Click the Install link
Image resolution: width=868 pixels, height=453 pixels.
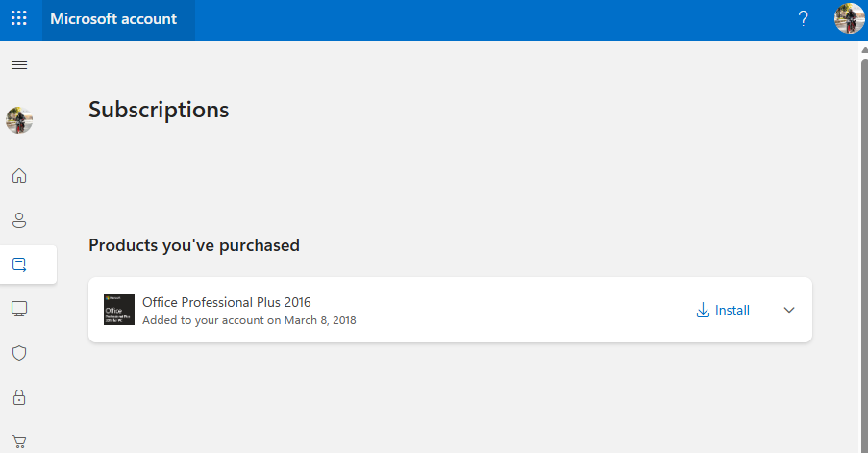click(x=732, y=310)
